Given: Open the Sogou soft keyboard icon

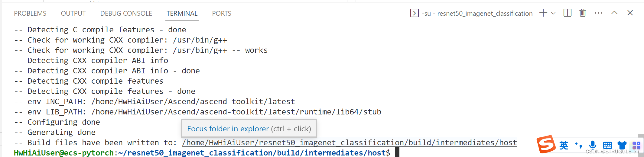Looking at the screenshot, I should pos(607,145).
